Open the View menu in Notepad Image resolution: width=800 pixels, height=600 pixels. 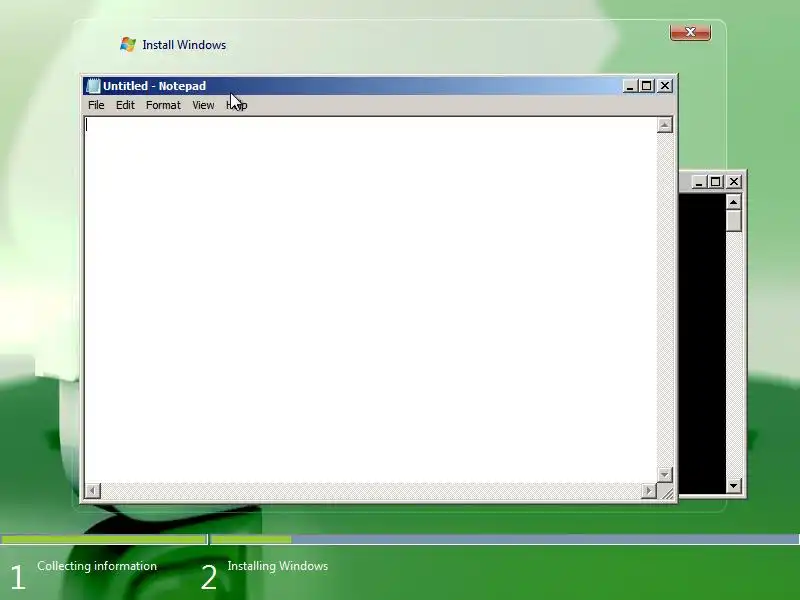pyautogui.click(x=203, y=105)
